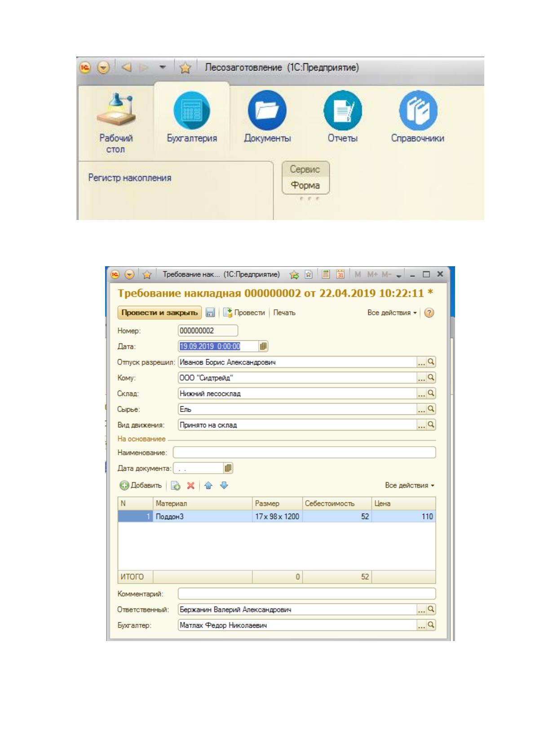
Task: Open the Форма menu item
Action: pyautogui.click(x=305, y=185)
